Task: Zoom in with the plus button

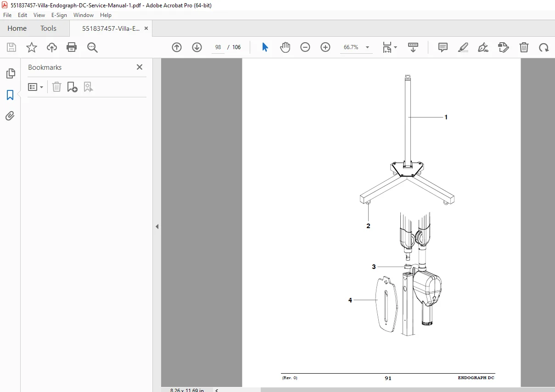Action: pos(325,47)
